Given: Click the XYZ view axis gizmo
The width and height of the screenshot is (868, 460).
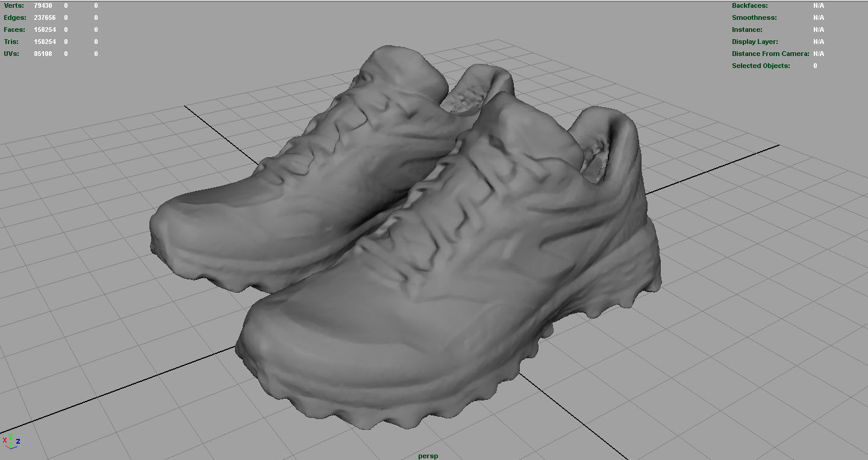Looking at the screenshot, I should tap(11, 440).
